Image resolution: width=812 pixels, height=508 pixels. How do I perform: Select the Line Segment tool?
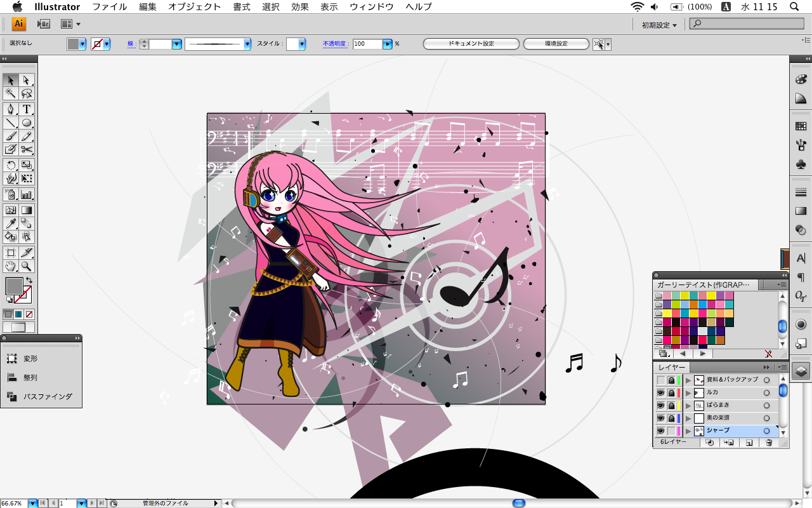pos(11,123)
